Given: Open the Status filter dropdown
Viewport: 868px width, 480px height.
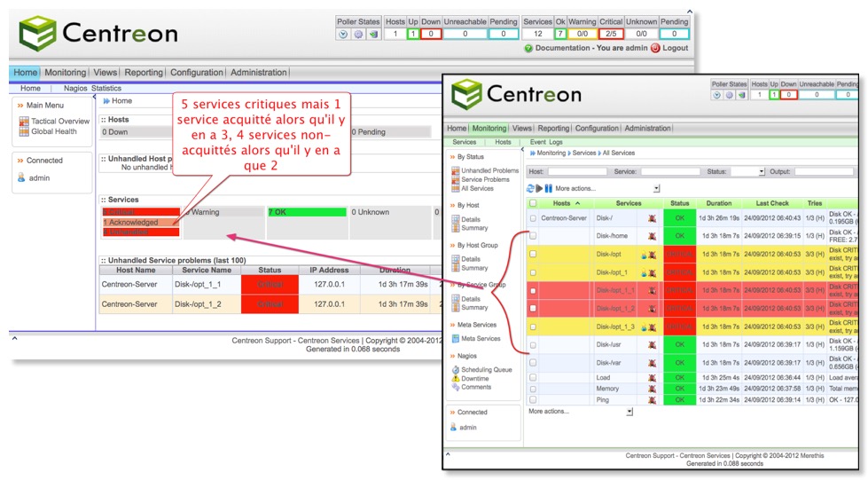Looking at the screenshot, I should click(760, 171).
